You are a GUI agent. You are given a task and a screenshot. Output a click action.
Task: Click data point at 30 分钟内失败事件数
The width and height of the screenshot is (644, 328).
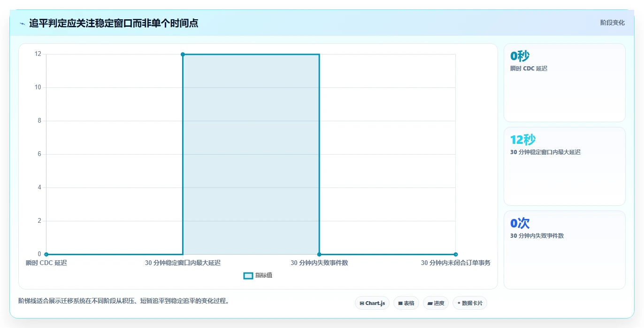click(319, 254)
